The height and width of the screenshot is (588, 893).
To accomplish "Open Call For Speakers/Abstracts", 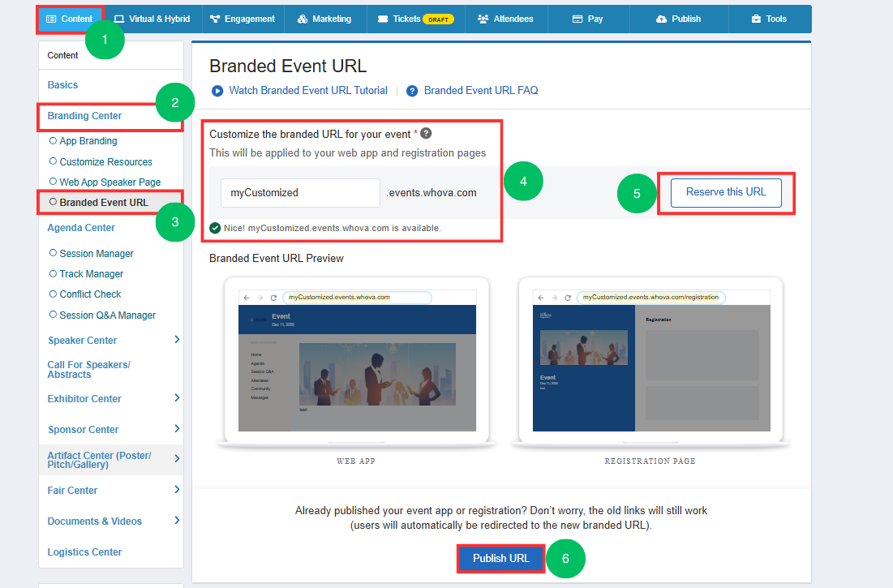I will (89, 369).
